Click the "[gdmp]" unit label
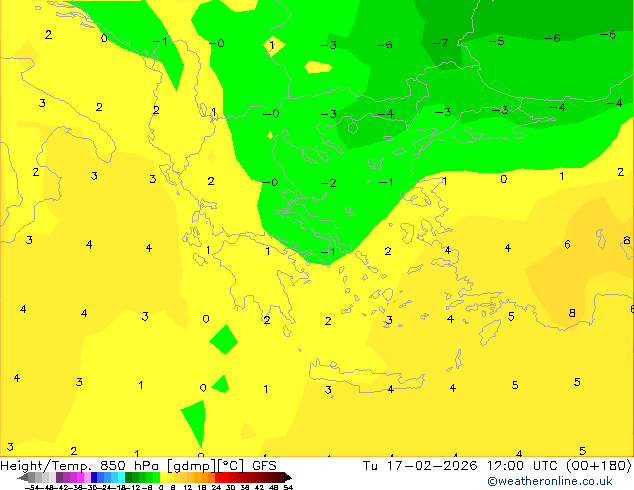Screen dimensions: 634x490 [x=192, y=466]
